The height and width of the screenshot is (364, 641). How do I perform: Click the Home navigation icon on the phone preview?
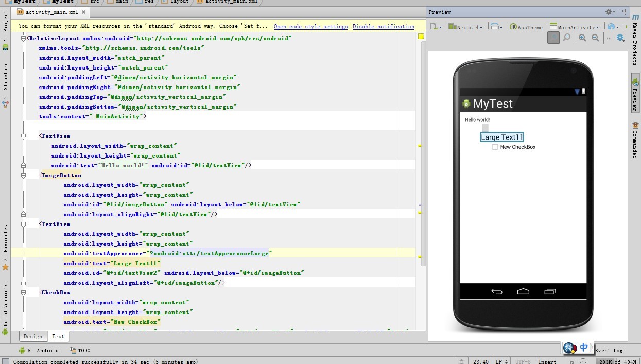point(523,291)
